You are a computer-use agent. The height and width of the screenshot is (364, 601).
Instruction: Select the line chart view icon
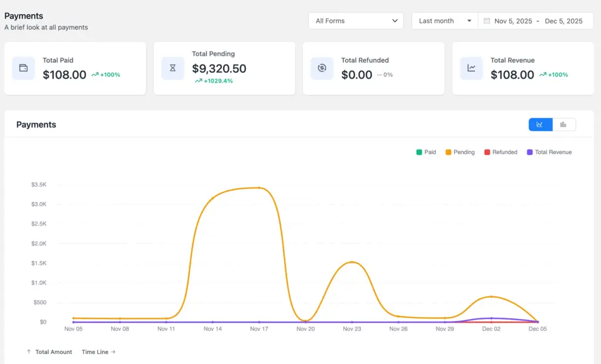(x=540, y=124)
